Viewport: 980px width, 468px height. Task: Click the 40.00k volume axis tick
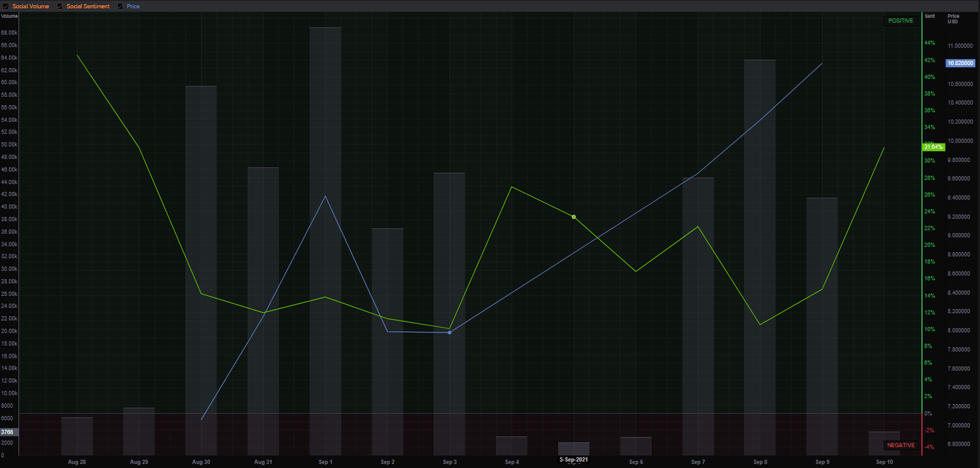10,207
